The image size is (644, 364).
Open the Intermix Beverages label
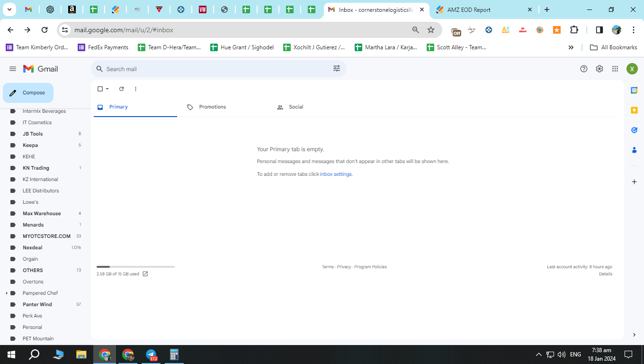44,111
